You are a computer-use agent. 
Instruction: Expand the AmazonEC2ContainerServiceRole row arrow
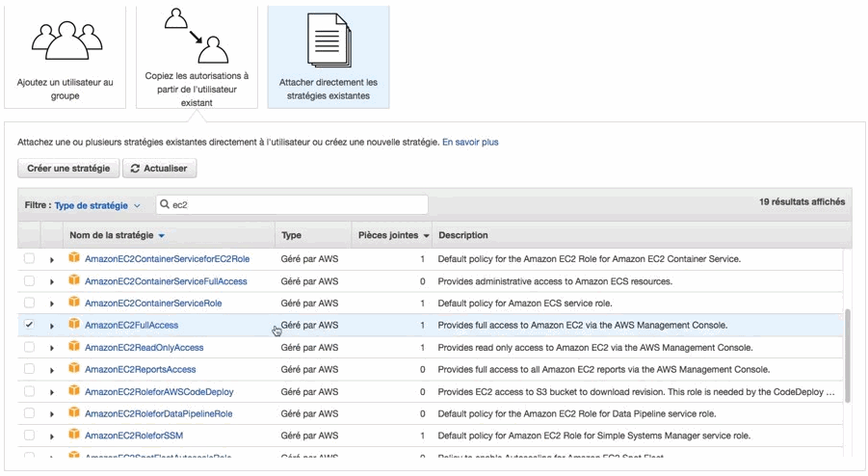click(x=51, y=304)
